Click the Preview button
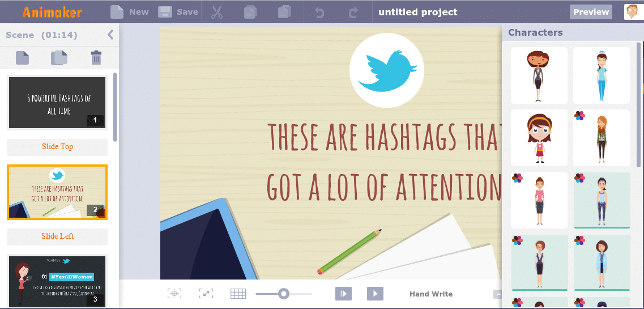Screen dimensions: 644x309 point(591,12)
